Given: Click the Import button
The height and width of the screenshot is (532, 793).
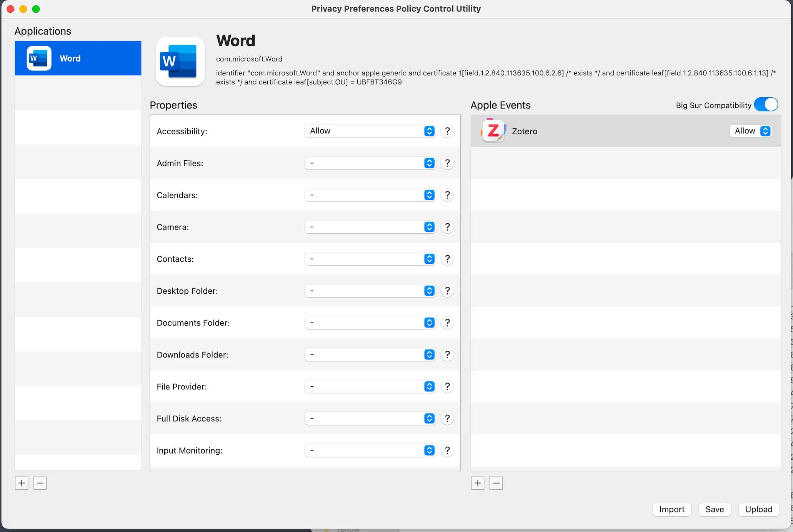Looking at the screenshot, I should click(x=672, y=509).
